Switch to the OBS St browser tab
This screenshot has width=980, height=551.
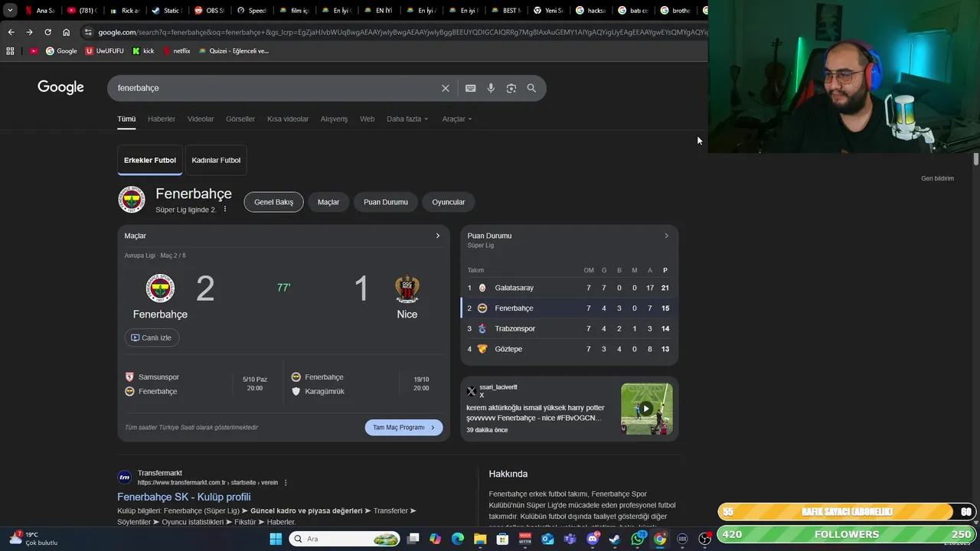[x=209, y=11]
